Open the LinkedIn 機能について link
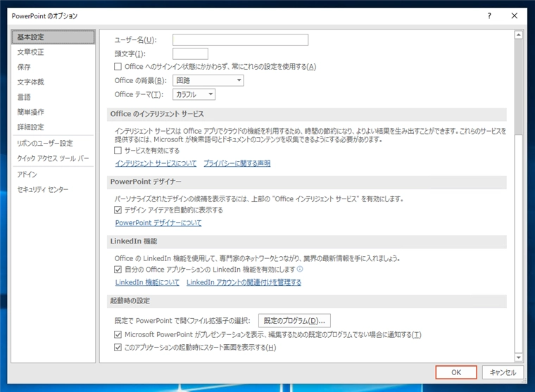Screen dimensions: 535x392 147,282
